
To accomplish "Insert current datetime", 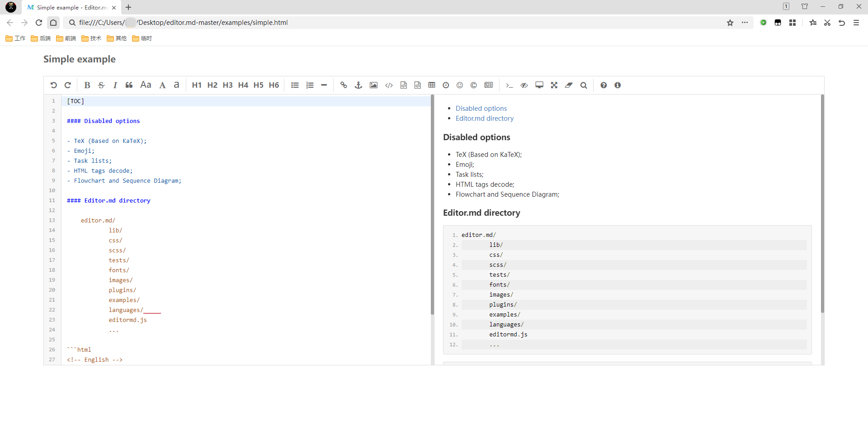I will click(446, 85).
